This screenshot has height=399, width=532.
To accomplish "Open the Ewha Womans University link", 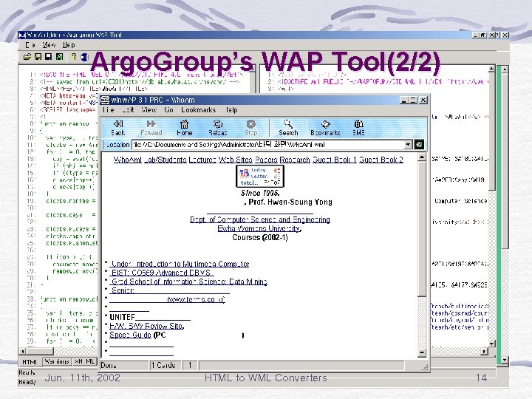I will coord(259,228).
